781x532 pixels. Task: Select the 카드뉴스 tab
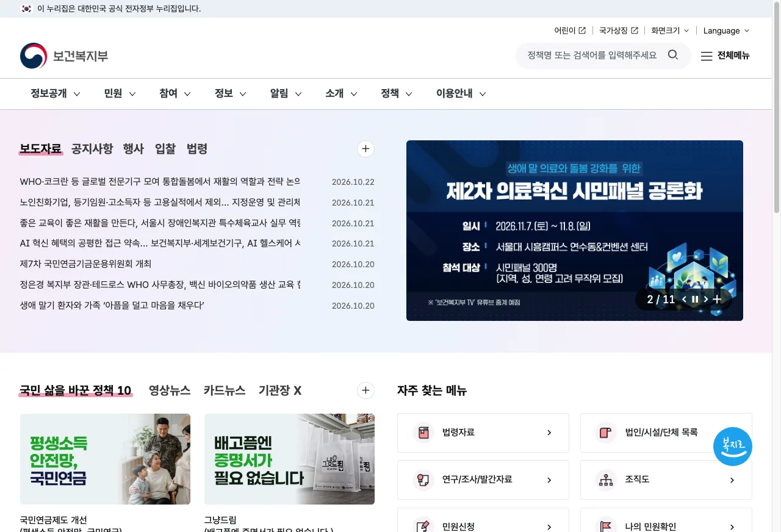(225, 390)
